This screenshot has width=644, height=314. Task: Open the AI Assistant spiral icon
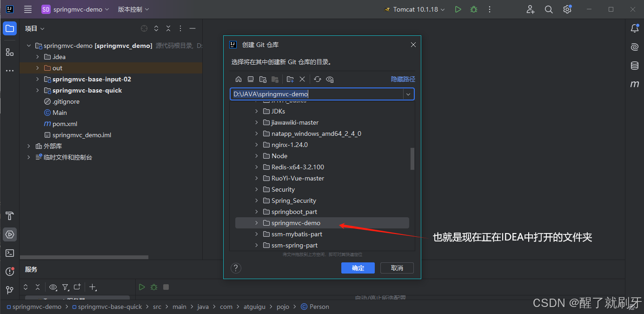635,47
